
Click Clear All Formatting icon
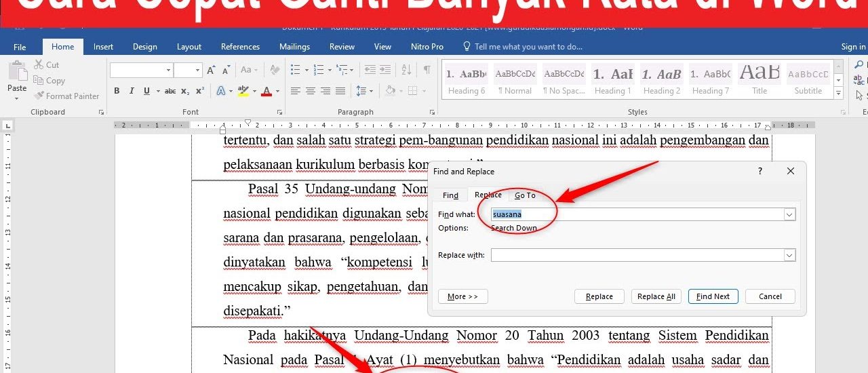click(x=275, y=70)
